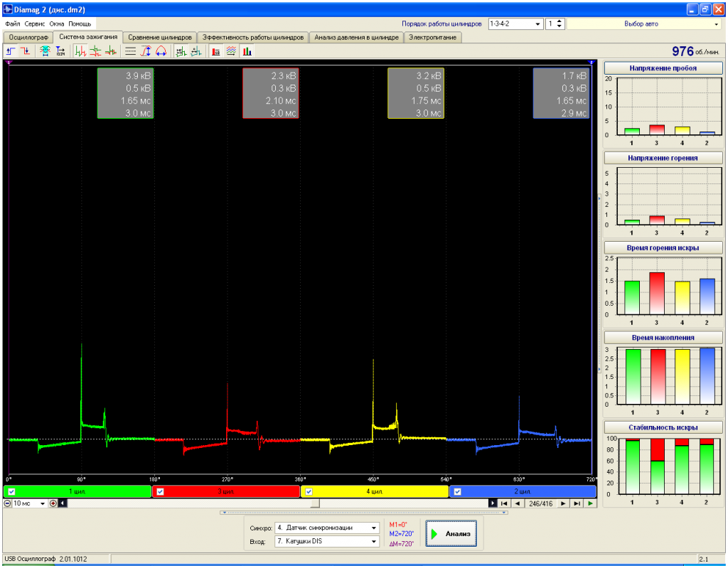Start playback with the green play arrow
The width and height of the screenshot is (728, 566).
(x=590, y=503)
